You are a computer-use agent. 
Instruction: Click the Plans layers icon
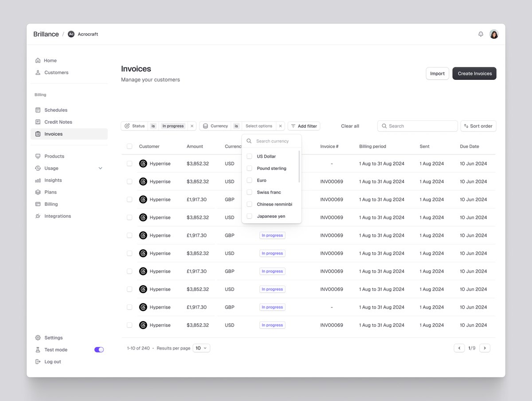38,192
